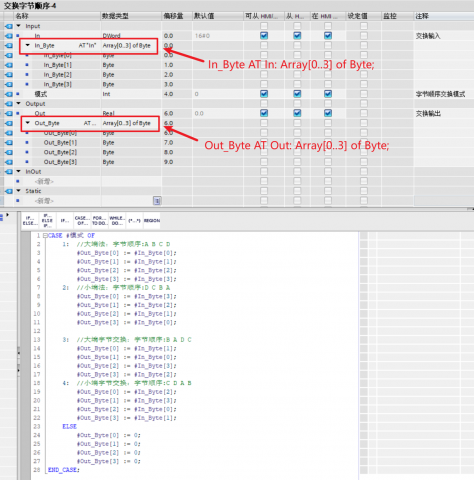Image resolution: width=474 pixels, height=480 pixels.
Task: Fold the CASE block at line 1
Action: click(x=45, y=236)
